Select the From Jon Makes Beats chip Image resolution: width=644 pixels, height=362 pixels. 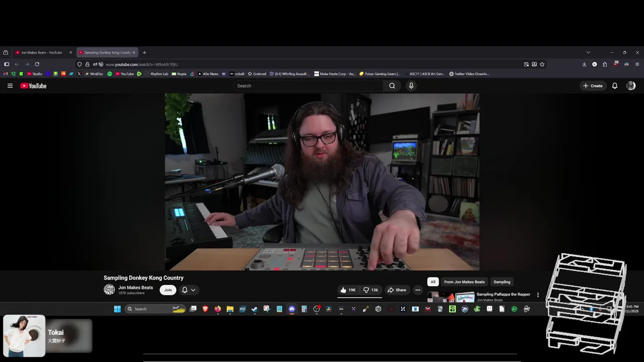click(x=464, y=282)
